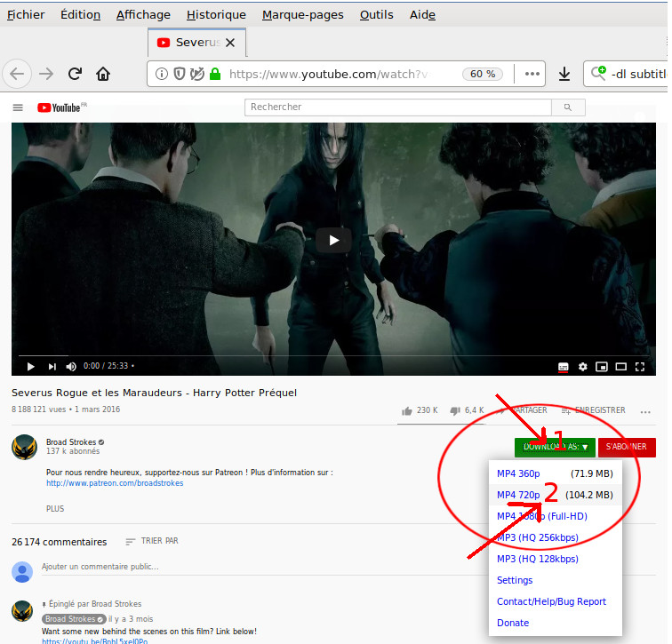Image resolution: width=672 pixels, height=644 pixels.
Task: Follow the patreon.com/broadstrokes link
Action: (x=115, y=483)
